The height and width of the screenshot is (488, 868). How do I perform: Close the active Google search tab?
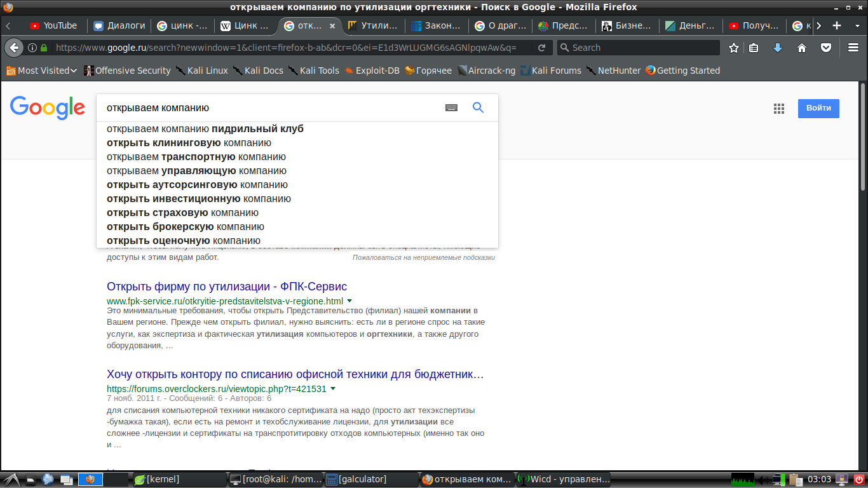tap(332, 26)
